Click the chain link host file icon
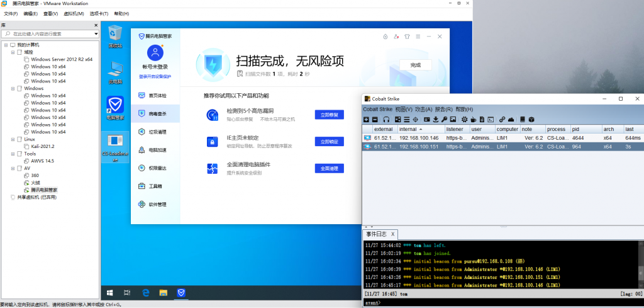Image resolution: width=644 pixels, height=308 pixels. pos(502,120)
